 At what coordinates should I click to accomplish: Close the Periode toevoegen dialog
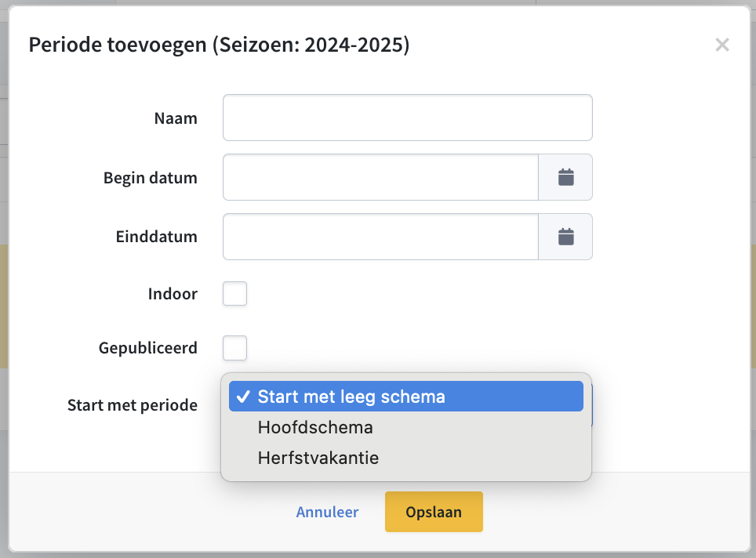coord(722,45)
